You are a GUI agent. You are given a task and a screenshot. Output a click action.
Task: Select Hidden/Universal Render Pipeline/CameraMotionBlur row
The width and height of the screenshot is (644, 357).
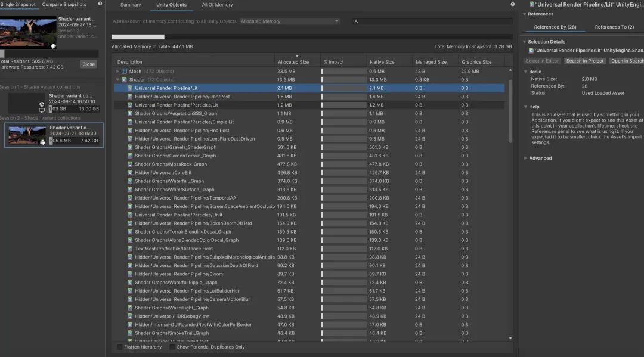(x=309, y=300)
